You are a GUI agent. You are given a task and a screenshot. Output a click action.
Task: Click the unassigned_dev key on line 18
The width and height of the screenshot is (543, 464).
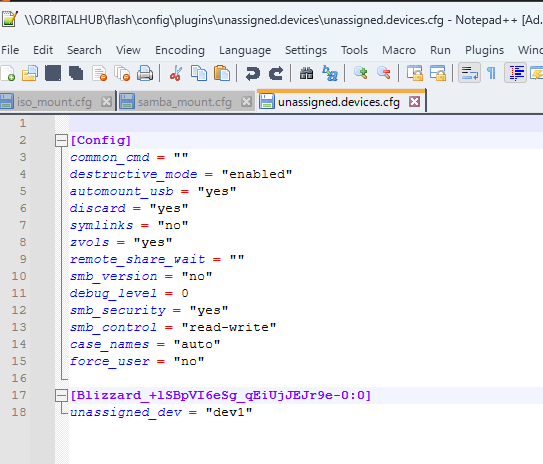coord(126,412)
